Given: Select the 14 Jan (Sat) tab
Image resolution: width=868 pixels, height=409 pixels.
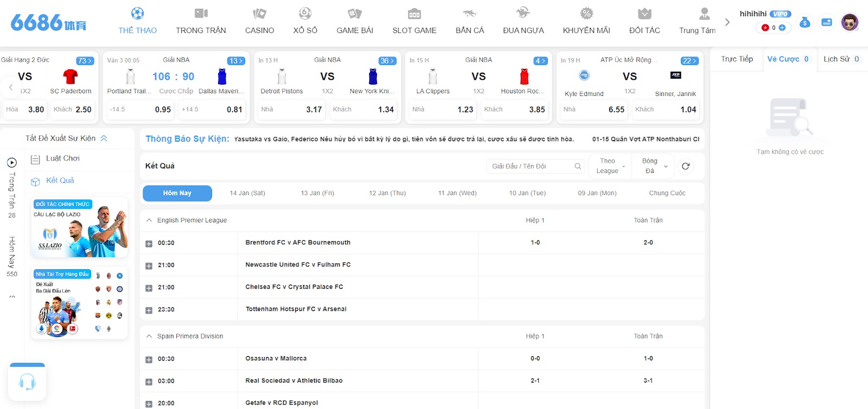Looking at the screenshot, I should click(x=247, y=193).
